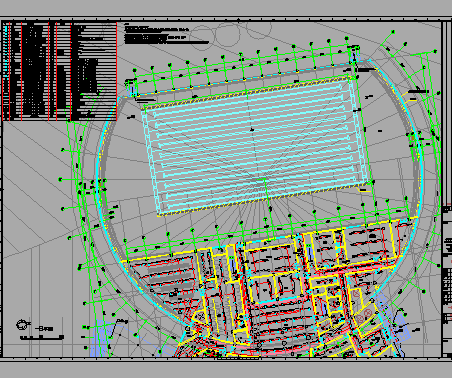Click the corner element at rectangle's top-right
Viewport: 452px width, 378px height.
click(354, 56)
